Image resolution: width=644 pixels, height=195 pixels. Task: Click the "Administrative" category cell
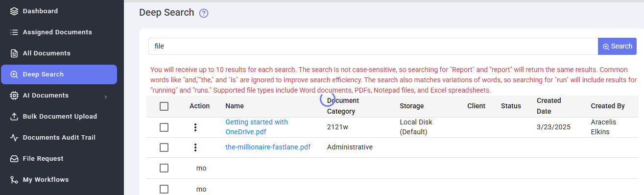[x=350, y=147]
